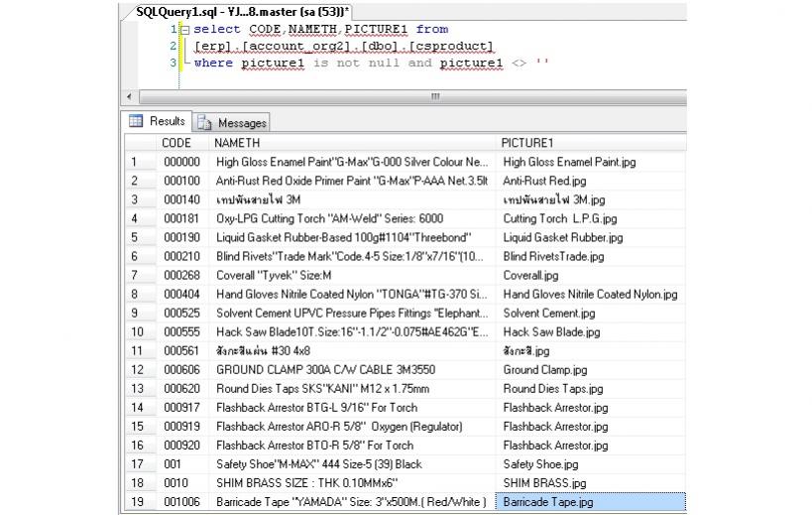Click the 'SHIM BRASS.jpg' cell

pos(591,483)
